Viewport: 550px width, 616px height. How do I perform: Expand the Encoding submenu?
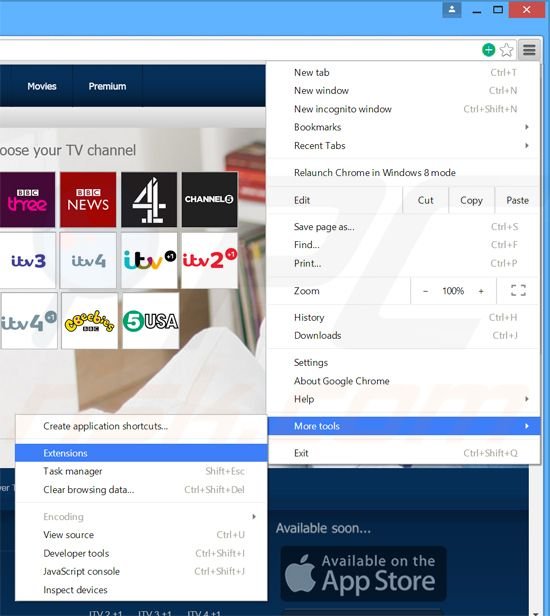141,517
